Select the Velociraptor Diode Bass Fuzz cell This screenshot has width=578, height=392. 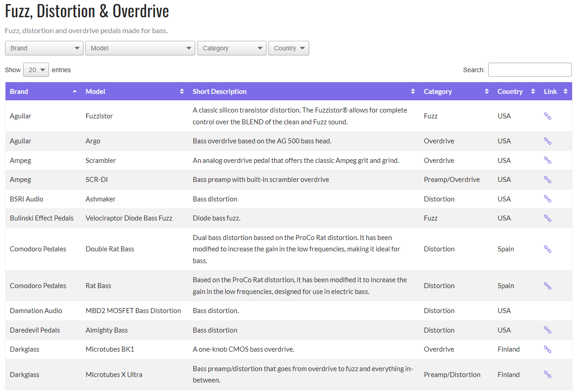pyautogui.click(x=129, y=218)
